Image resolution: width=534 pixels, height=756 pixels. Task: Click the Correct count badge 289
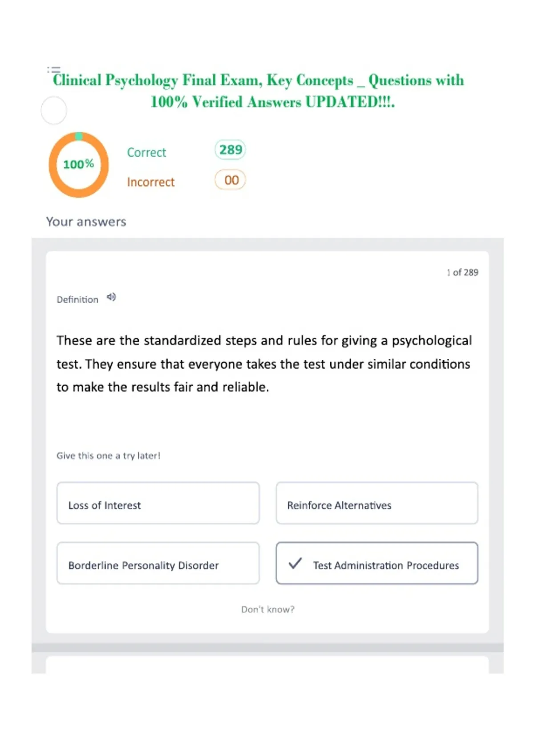[x=230, y=150]
